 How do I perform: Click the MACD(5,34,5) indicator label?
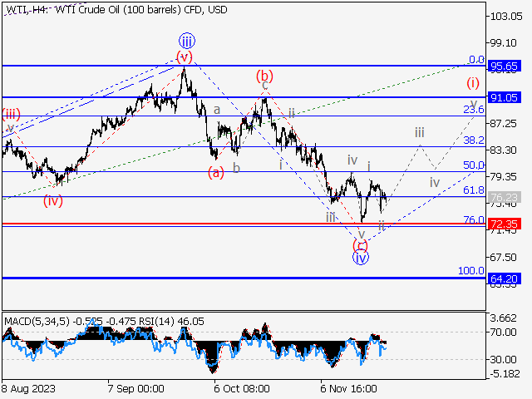click(x=37, y=322)
